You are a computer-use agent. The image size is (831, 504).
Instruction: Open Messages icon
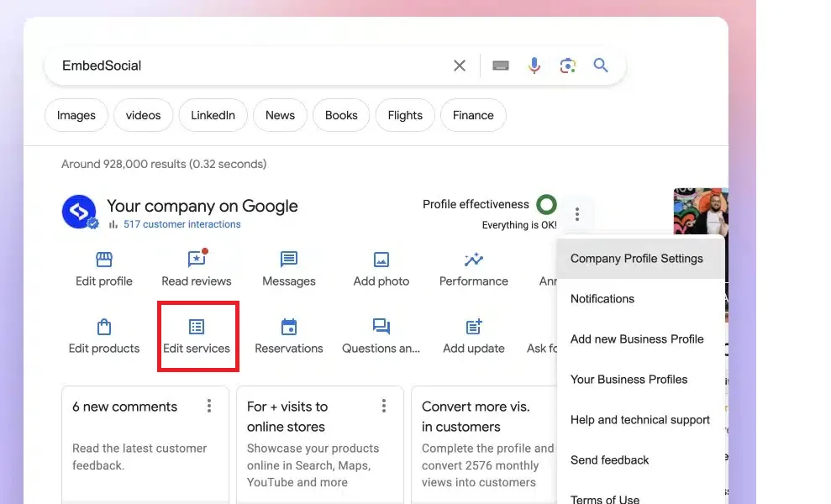[289, 260]
